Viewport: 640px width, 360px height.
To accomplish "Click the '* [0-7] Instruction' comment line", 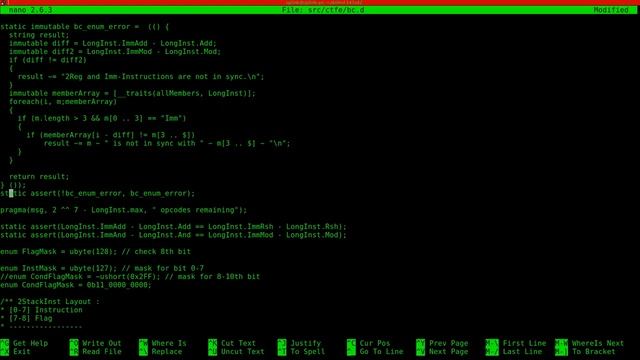I will click(x=41, y=310).
